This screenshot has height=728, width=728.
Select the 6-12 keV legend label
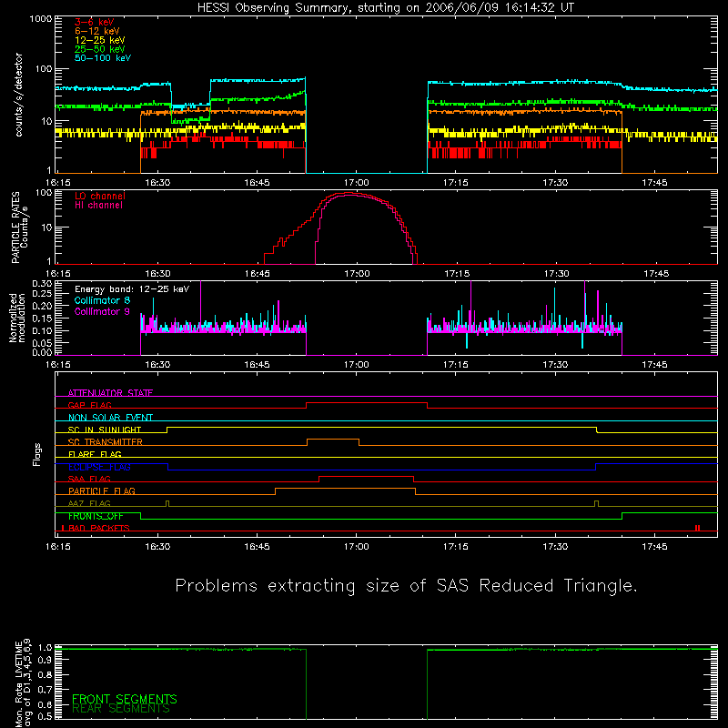point(97,31)
